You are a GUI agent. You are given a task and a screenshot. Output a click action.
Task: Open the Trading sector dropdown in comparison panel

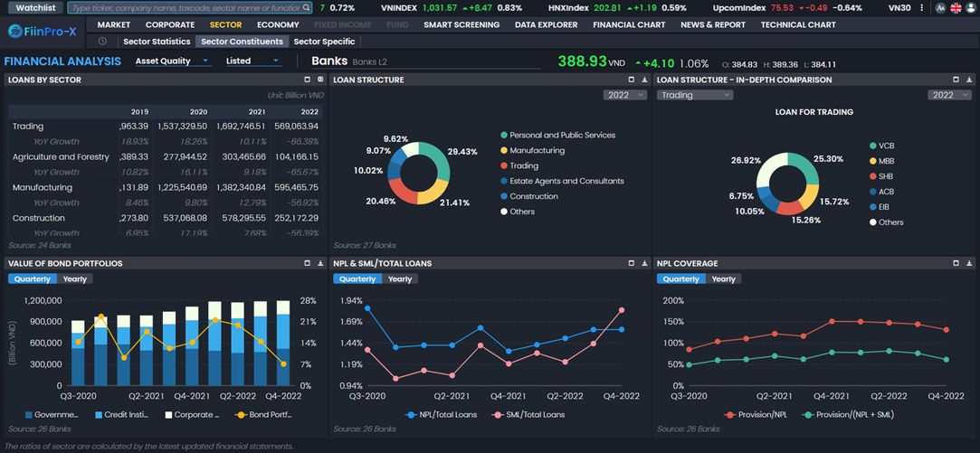click(694, 95)
